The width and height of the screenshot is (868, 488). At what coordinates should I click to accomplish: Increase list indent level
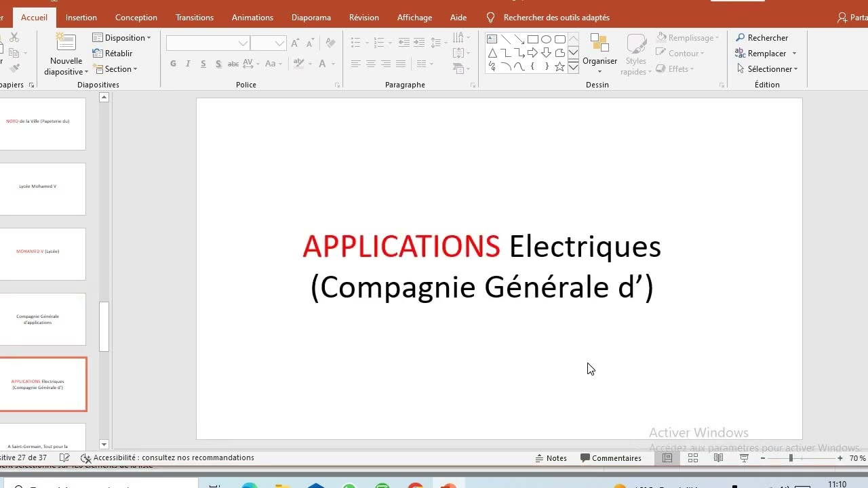tap(419, 43)
